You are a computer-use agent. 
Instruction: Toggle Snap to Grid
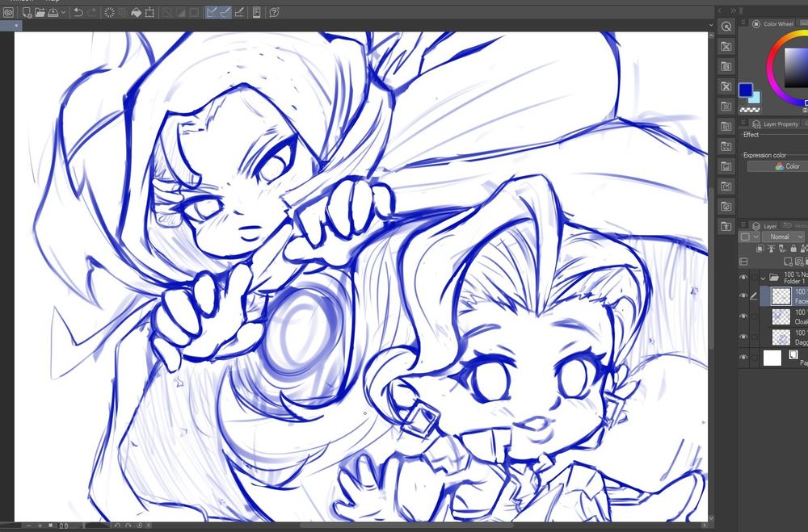click(x=239, y=12)
